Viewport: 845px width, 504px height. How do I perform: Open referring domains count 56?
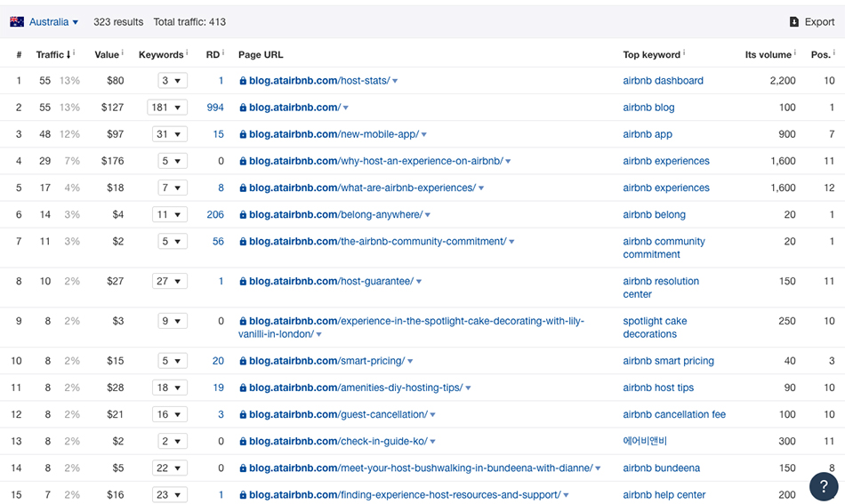[218, 241]
